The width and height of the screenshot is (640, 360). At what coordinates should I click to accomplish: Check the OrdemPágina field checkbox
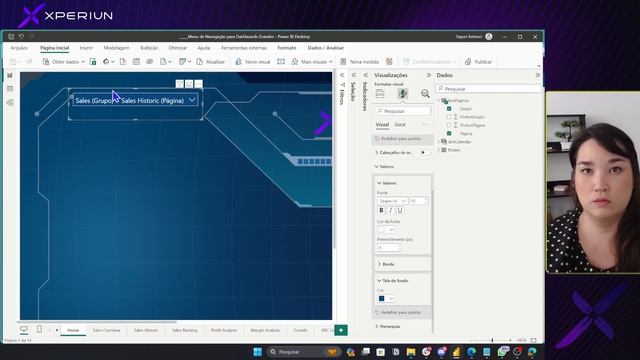click(x=449, y=125)
